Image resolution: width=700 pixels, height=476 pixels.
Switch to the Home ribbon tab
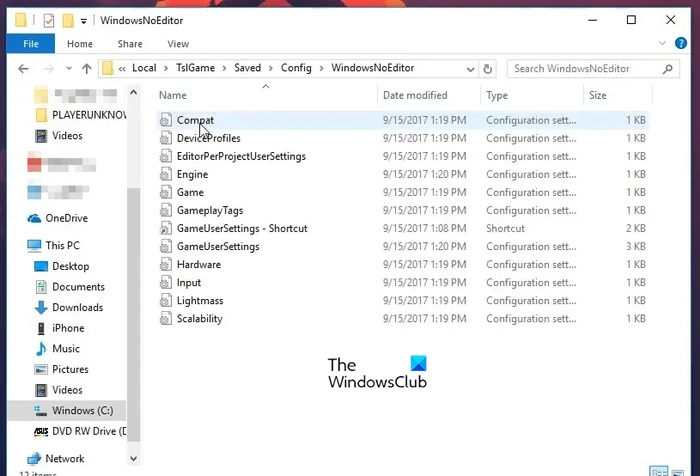[79, 44]
